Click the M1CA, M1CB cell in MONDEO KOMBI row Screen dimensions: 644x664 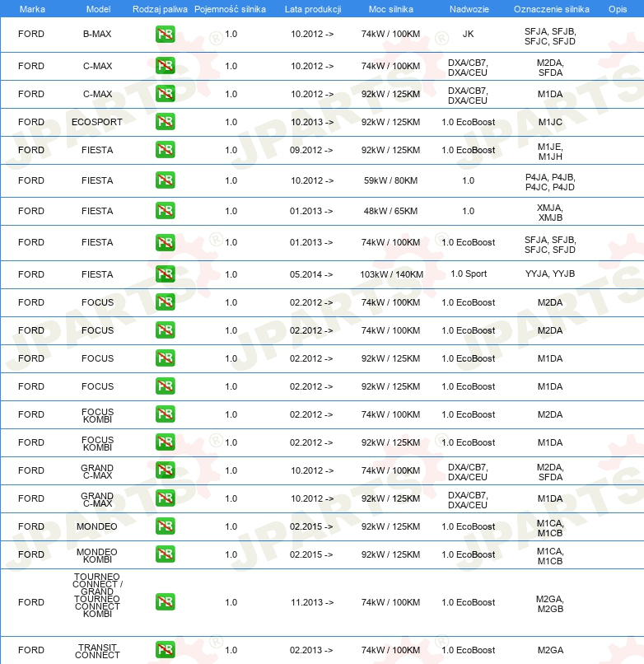pyautogui.click(x=550, y=556)
